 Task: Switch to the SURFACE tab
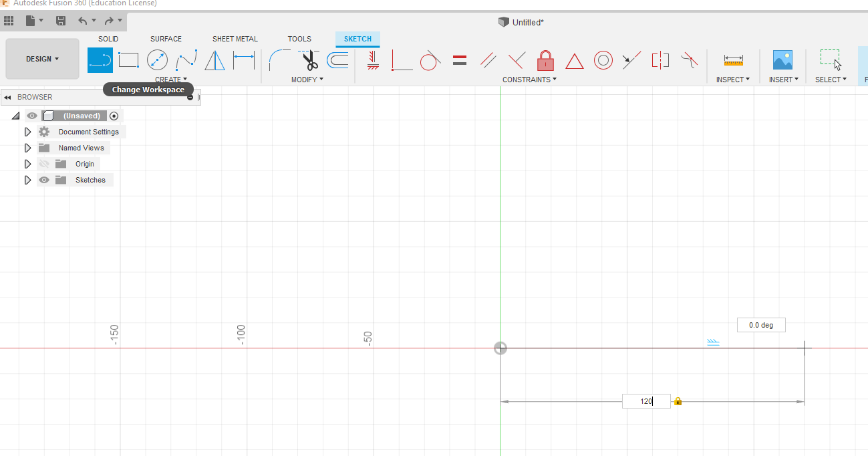[166, 39]
